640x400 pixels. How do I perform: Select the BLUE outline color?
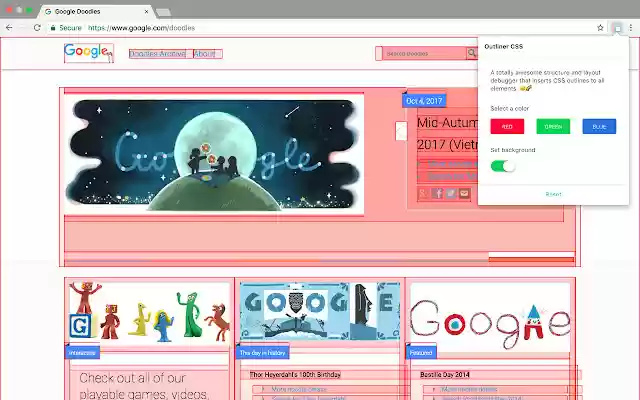(x=599, y=127)
